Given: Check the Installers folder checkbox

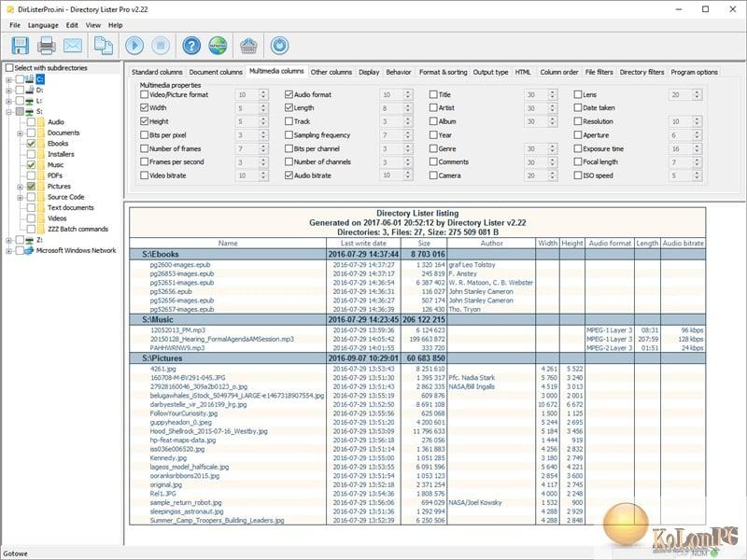Looking at the screenshot, I should click(x=31, y=154).
